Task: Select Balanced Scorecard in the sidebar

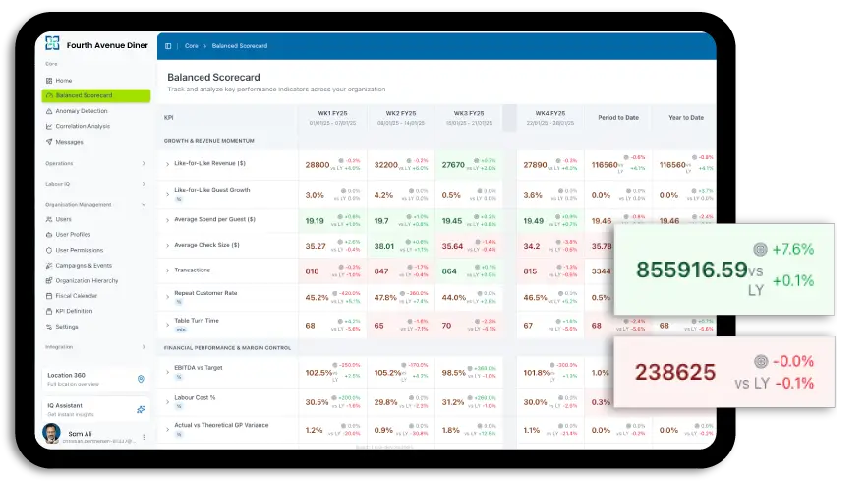Action: tap(95, 95)
